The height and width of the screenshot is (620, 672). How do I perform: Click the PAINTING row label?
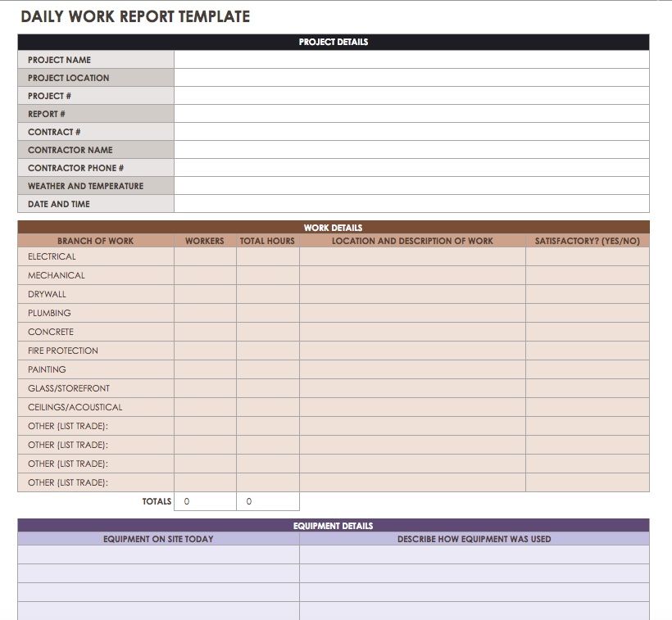click(47, 369)
